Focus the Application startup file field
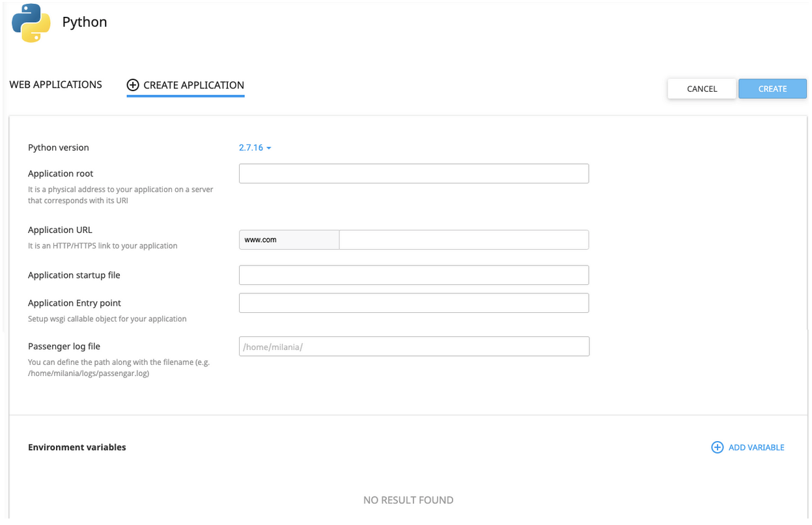This screenshot has width=812, height=525. [413, 275]
